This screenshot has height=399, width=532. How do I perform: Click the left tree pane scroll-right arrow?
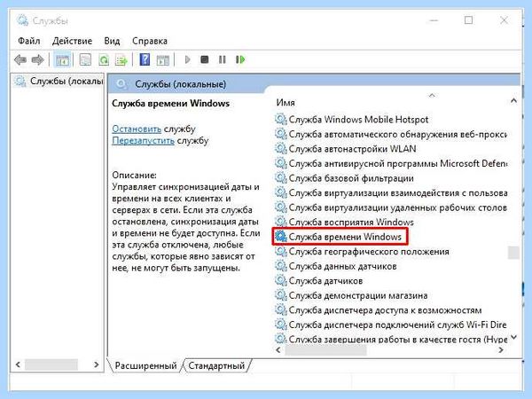[97, 364]
